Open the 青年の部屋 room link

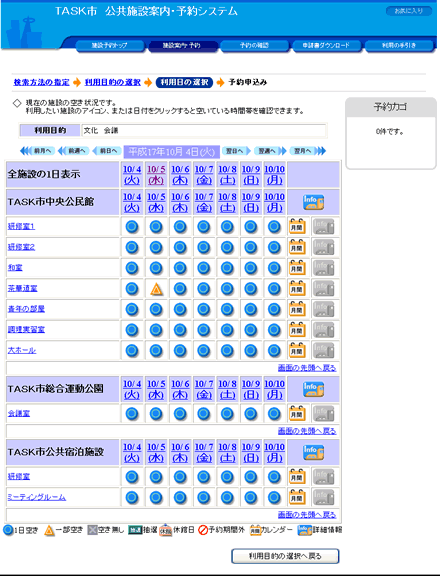(x=26, y=309)
